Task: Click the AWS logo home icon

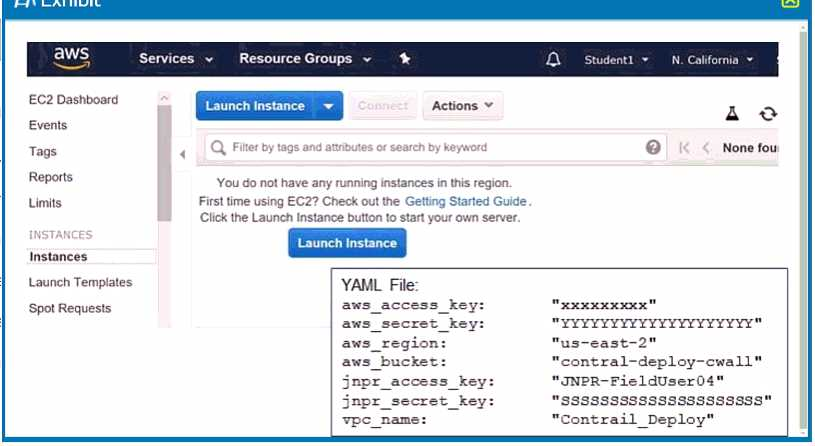Action: click(72, 58)
